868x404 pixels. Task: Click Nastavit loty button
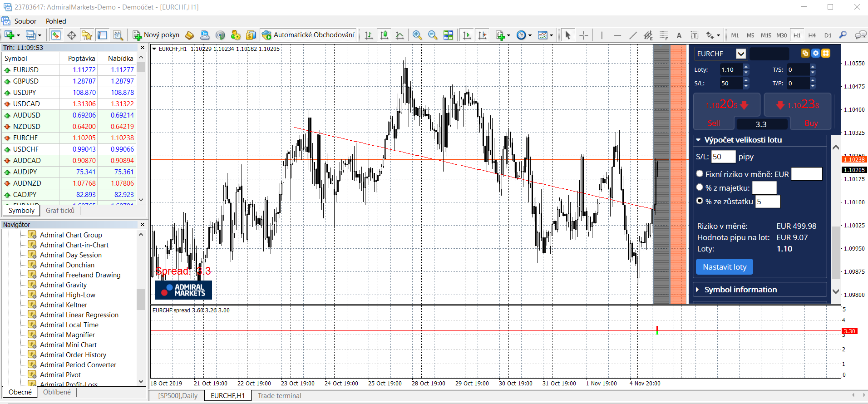point(724,267)
